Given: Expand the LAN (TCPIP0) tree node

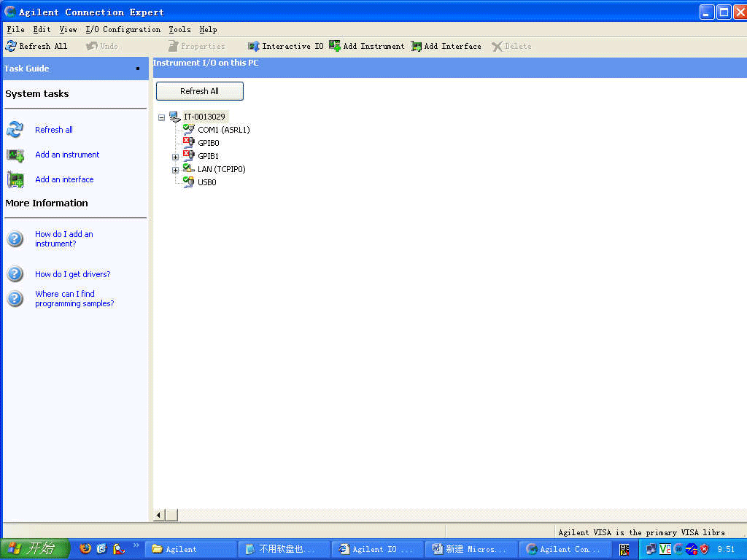Looking at the screenshot, I should pos(175,170).
